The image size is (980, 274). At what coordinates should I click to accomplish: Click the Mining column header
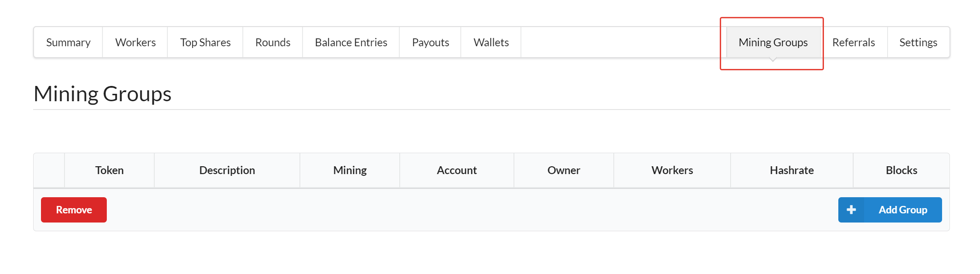click(350, 170)
